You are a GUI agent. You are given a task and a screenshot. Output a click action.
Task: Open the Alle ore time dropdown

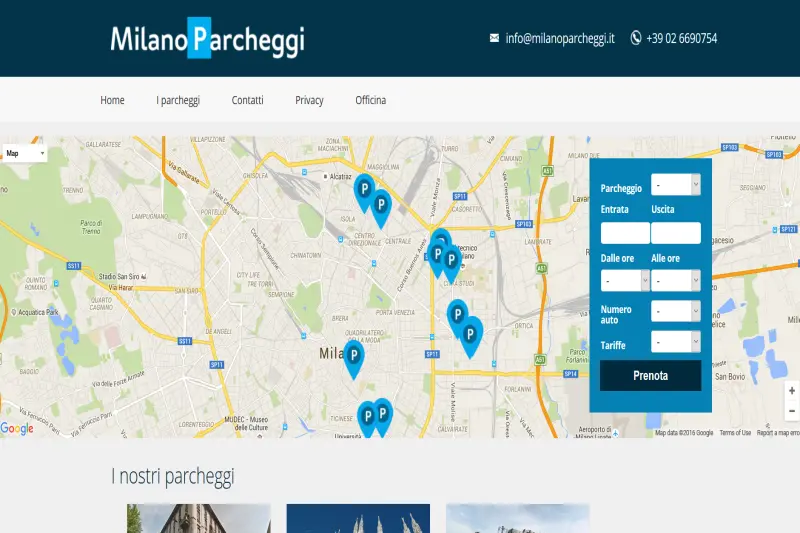[x=676, y=281]
